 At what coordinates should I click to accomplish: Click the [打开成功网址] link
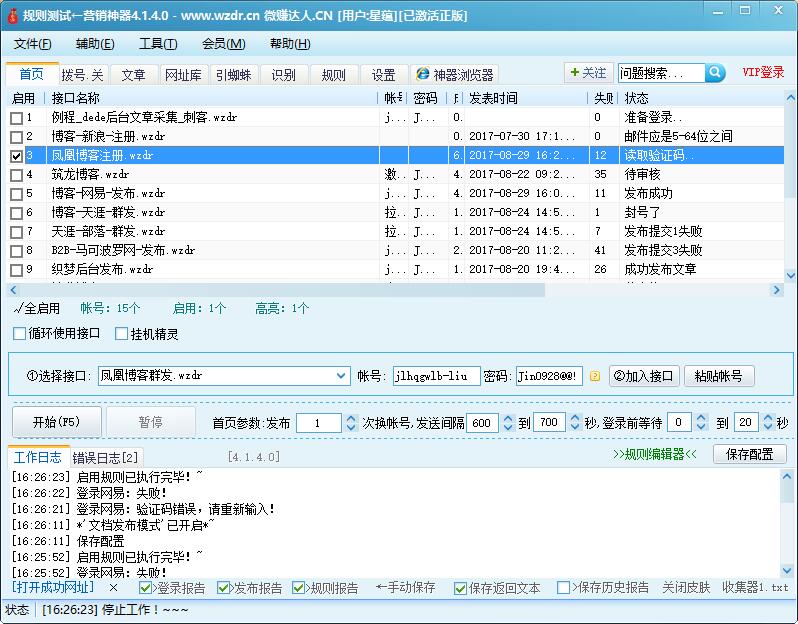click(53, 587)
